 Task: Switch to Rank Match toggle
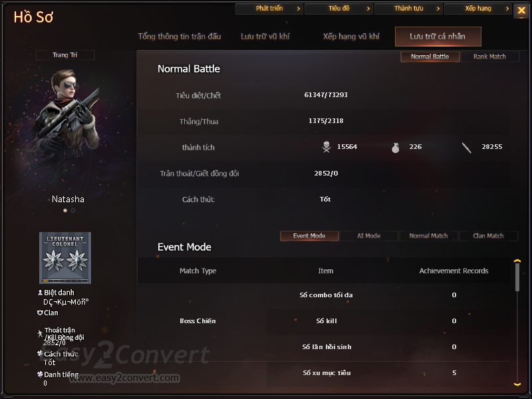[489, 57]
